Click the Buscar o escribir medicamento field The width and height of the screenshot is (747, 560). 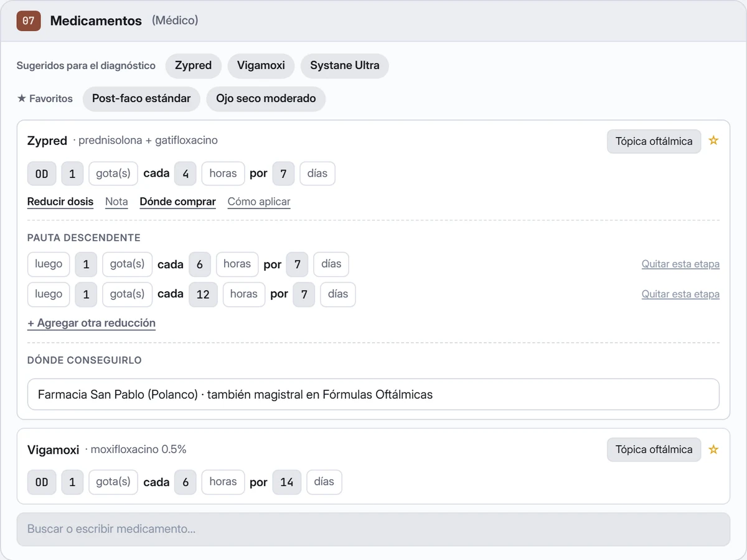[x=374, y=529]
